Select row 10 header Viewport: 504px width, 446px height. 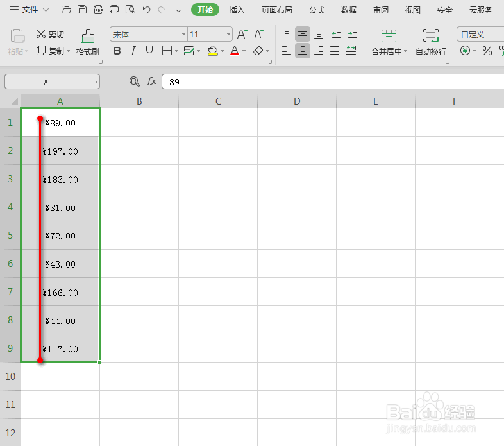click(x=10, y=377)
